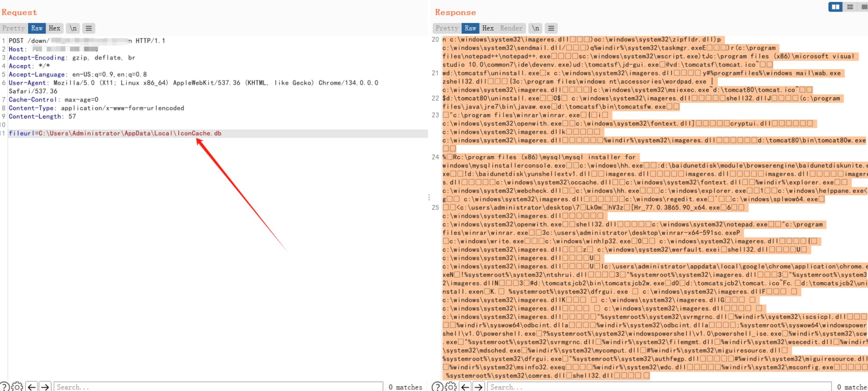Viewport: 868px width, 391px height.
Task: Toggle non-printable characters (\n) in Request
Action: point(73,28)
